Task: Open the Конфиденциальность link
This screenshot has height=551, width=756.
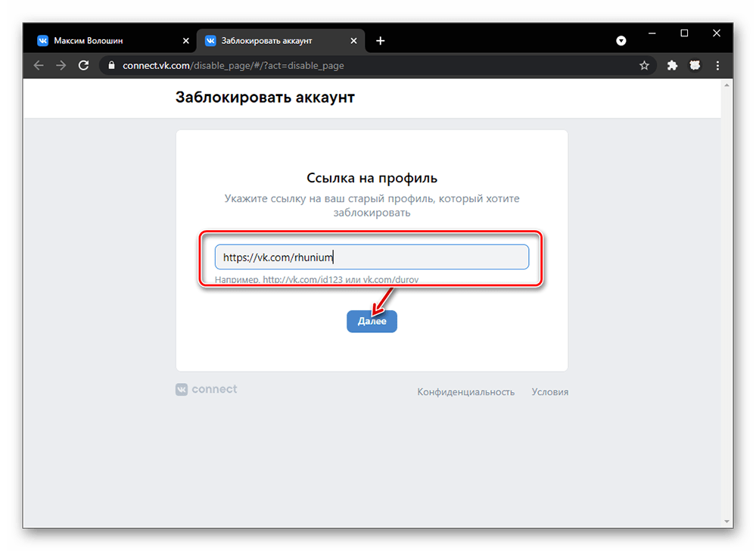Action: (x=465, y=392)
